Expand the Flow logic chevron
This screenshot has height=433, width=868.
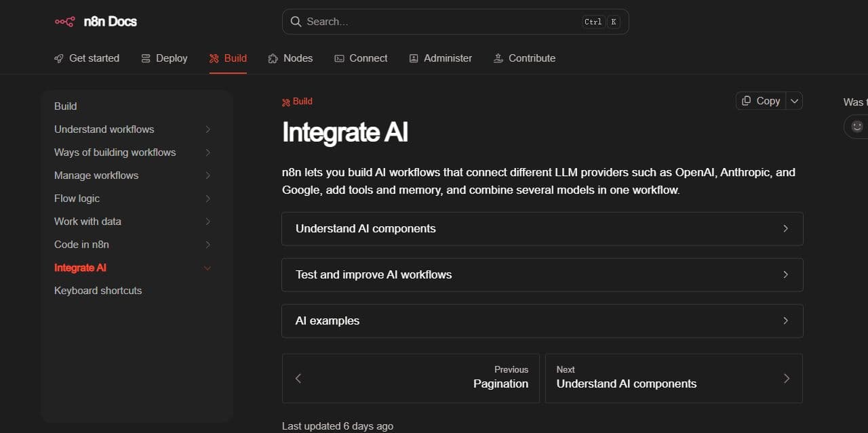coord(208,199)
